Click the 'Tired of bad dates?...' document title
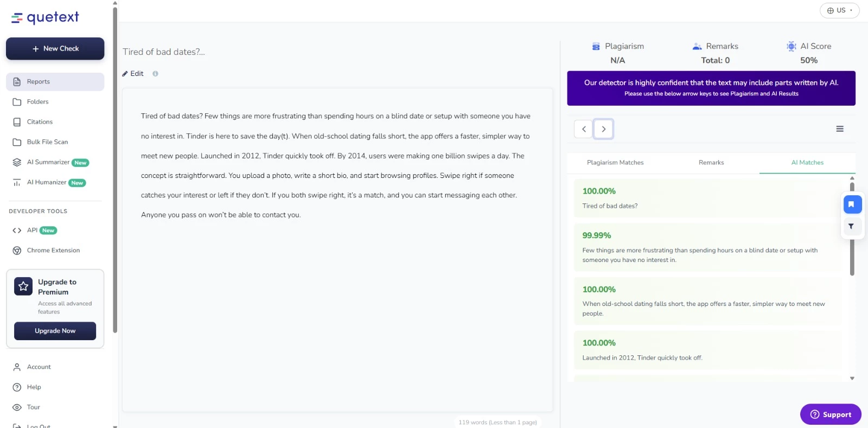868x428 pixels. (x=164, y=52)
